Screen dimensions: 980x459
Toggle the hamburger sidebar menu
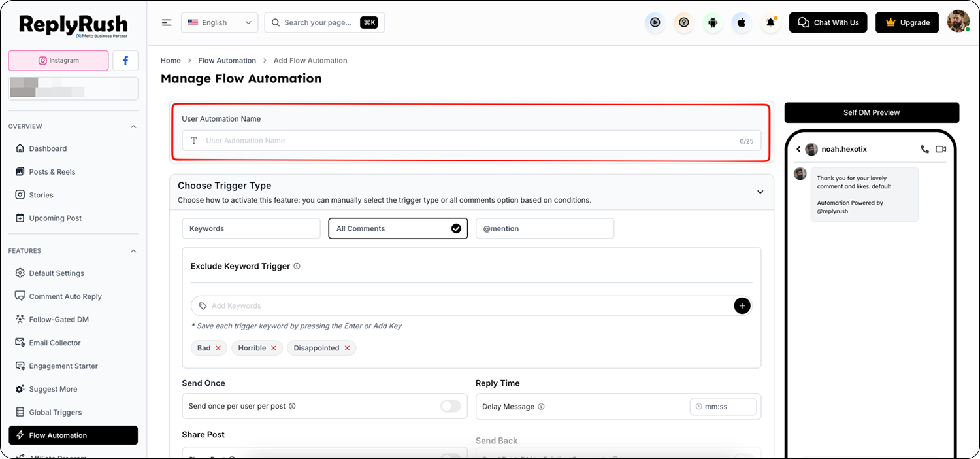click(167, 22)
